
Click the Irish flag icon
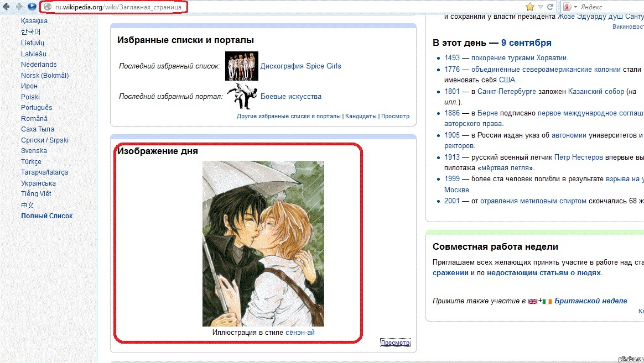coord(547,302)
